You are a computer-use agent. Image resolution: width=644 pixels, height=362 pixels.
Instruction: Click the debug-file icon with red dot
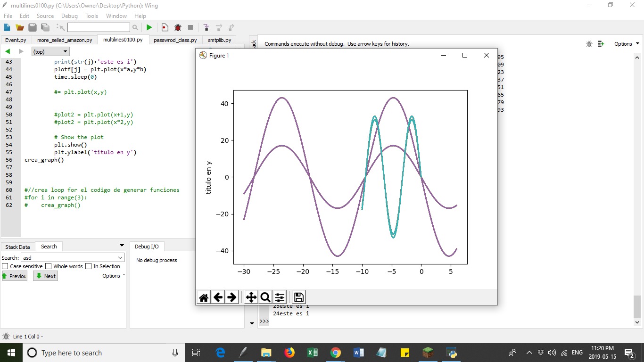click(x=165, y=27)
